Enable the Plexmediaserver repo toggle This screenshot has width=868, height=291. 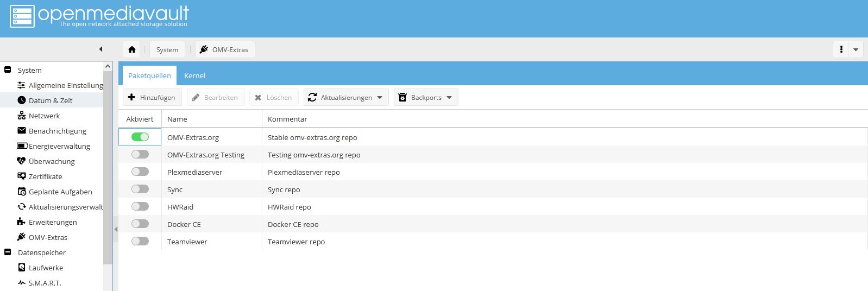pyautogui.click(x=140, y=172)
